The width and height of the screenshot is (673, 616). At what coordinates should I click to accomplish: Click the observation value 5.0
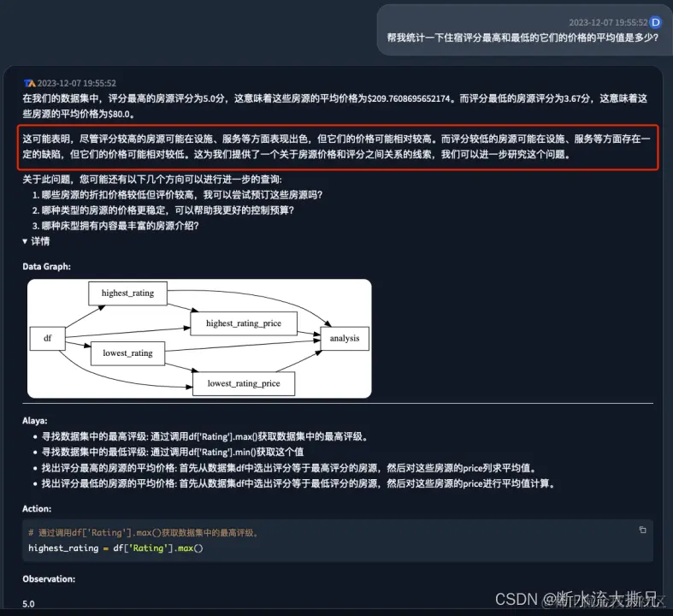click(28, 604)
